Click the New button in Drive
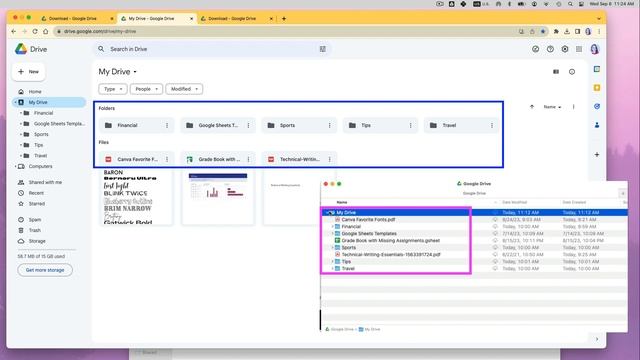 (29, 72)
